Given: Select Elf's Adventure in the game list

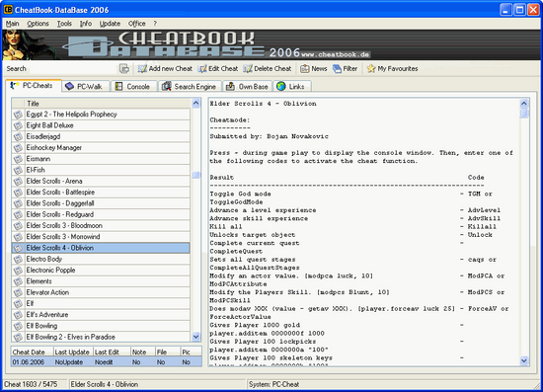Looking at the screenshot, I should 101,315.
